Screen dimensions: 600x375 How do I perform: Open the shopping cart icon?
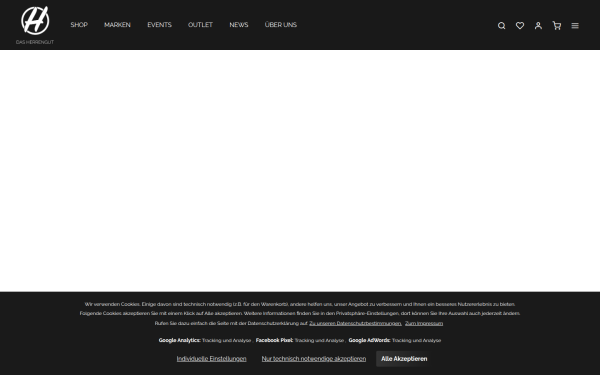pyautogui.click(x=556, y=26)
